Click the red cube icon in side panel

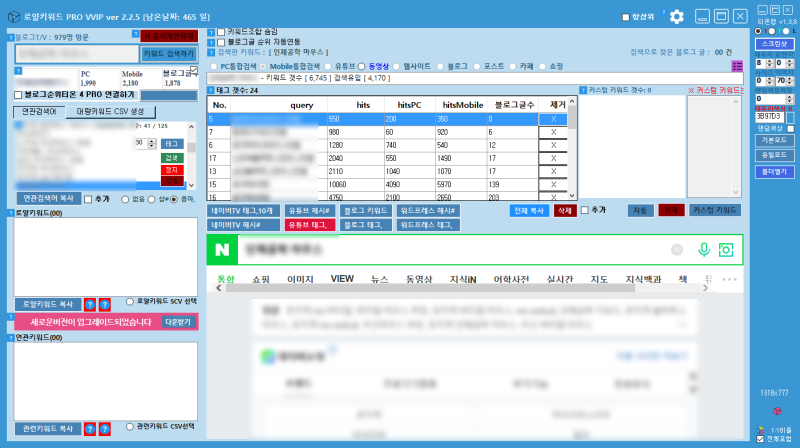pos(777,411)
